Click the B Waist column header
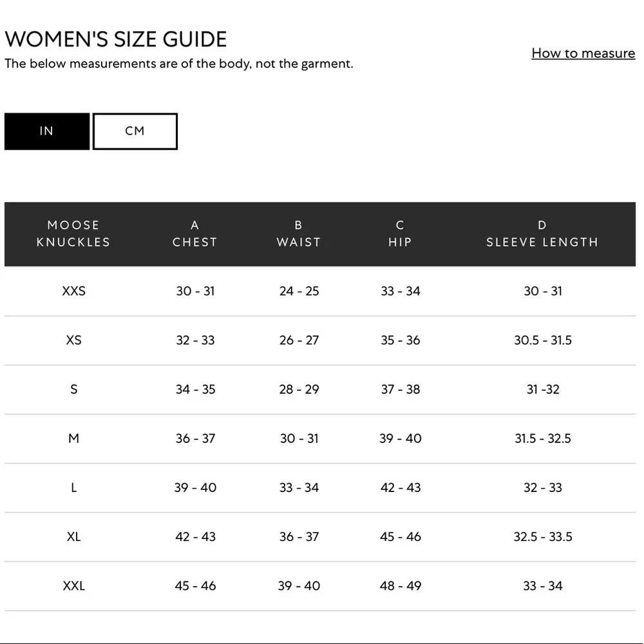Viewport: 644px width, 644px height. tap(298, 234)
